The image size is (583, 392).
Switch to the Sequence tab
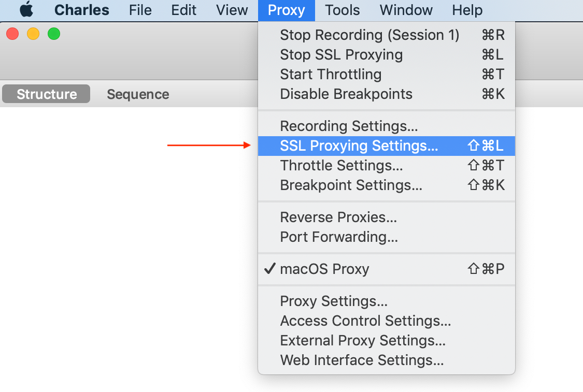tap(138, 94)
